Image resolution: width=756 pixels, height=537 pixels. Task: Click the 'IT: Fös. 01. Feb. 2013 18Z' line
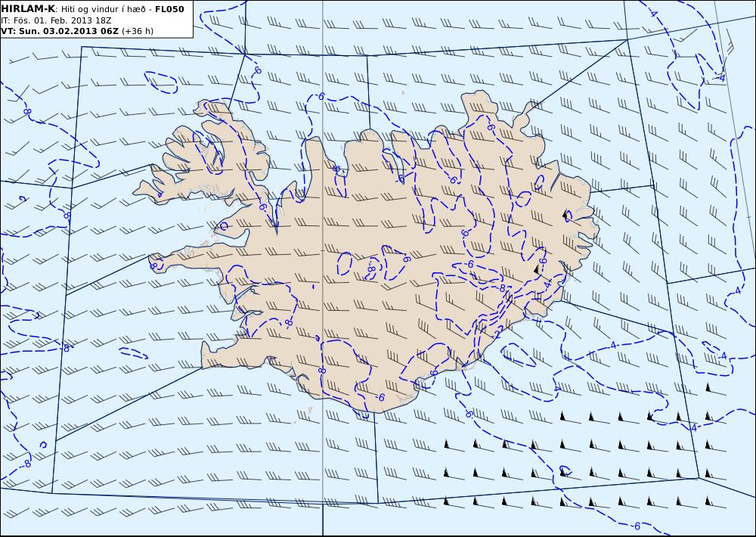[x=57, y=20]
